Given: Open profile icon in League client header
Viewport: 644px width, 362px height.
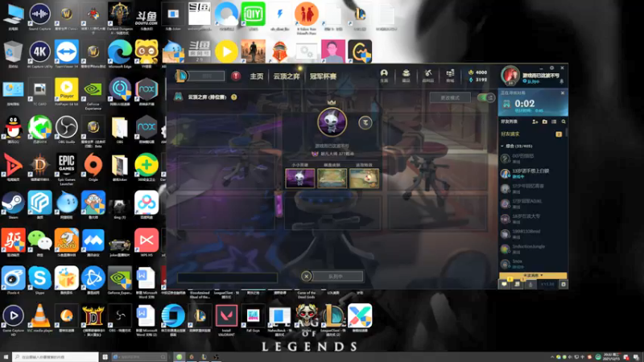Looking at the screenshot, I should [x=384, y=76].
